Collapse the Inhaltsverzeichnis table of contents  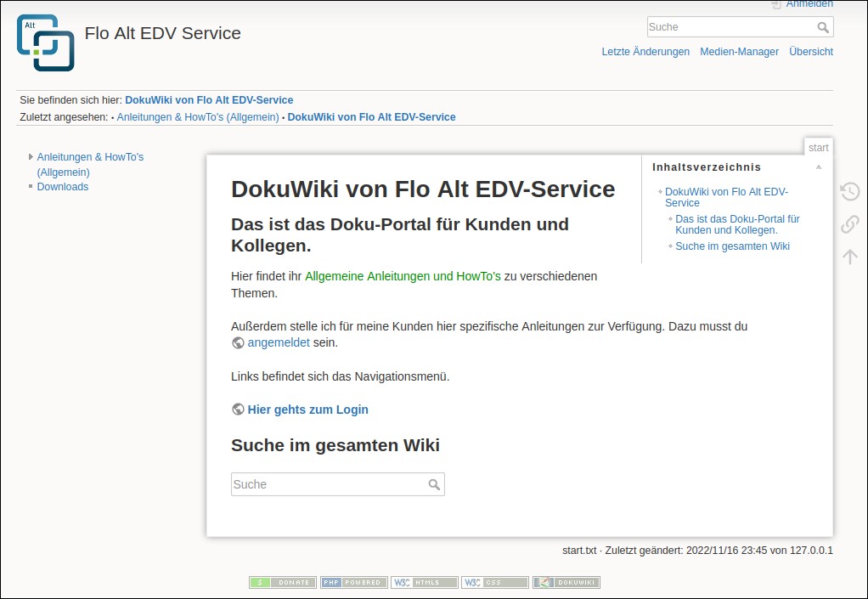pyautogui.click(x=819, y=167)
